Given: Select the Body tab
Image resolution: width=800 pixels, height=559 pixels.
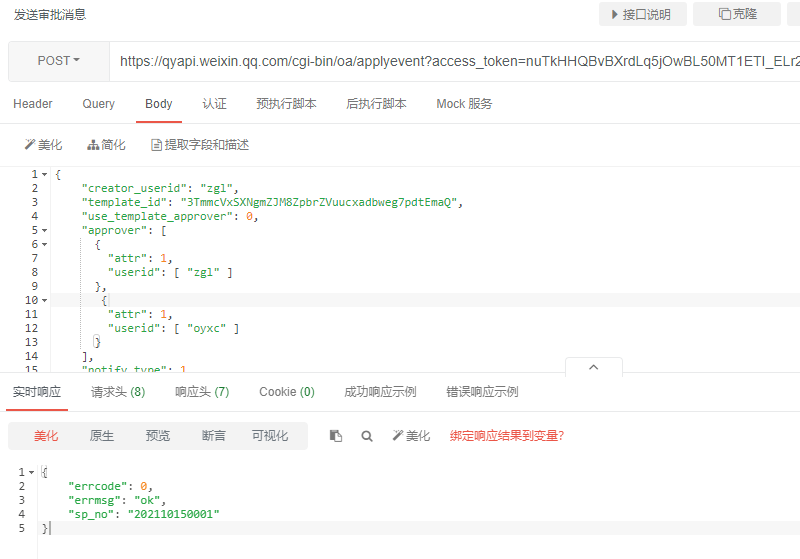Looking at the screenshot, I should pos(159,104).
